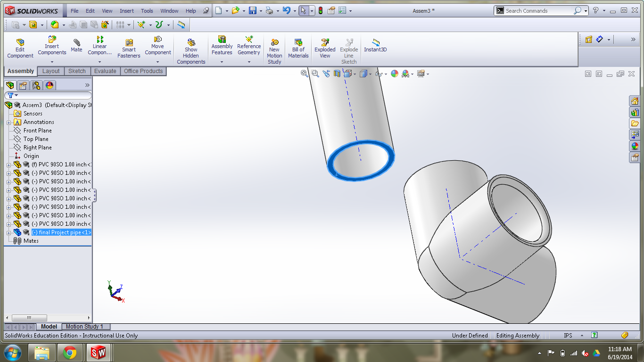Viewport: 644px width, 362px height.
Task: Toggle the Section View tool
Action: pyautogui.click(x=337, y=74)
